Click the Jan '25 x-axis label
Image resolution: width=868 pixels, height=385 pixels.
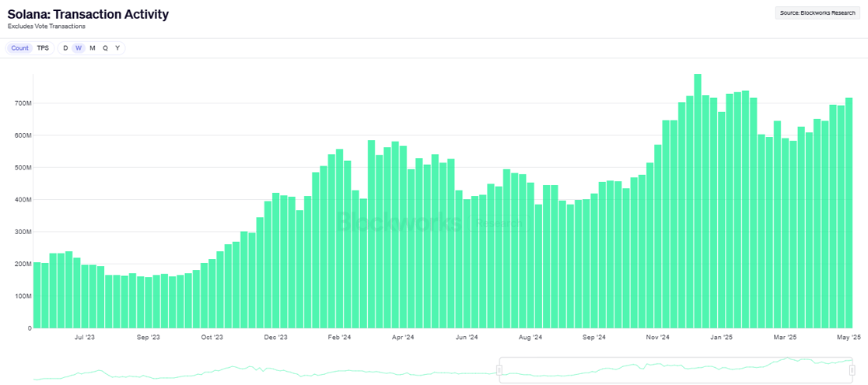coord(722,337)
